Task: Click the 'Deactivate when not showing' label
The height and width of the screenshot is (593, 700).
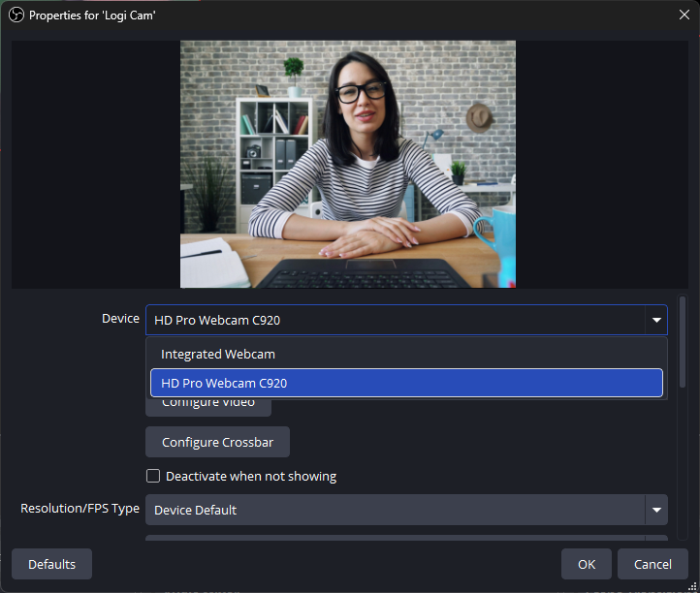Action: point(251,476)
